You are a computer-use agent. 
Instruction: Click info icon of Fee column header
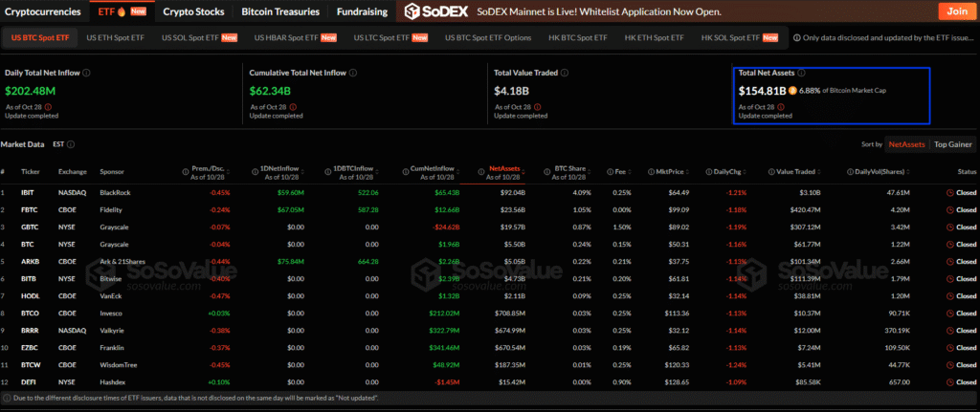[610, 172]
